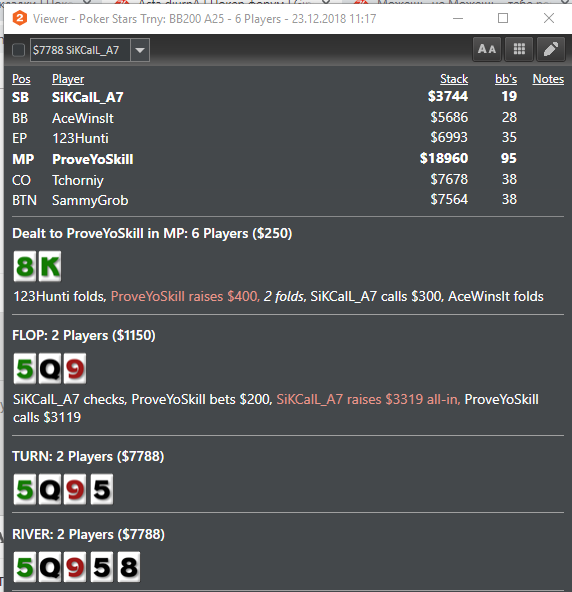Select the green 8 hole card
Image resolution: width=572 pixels, height=592 pixels.
tap(25, 266)
